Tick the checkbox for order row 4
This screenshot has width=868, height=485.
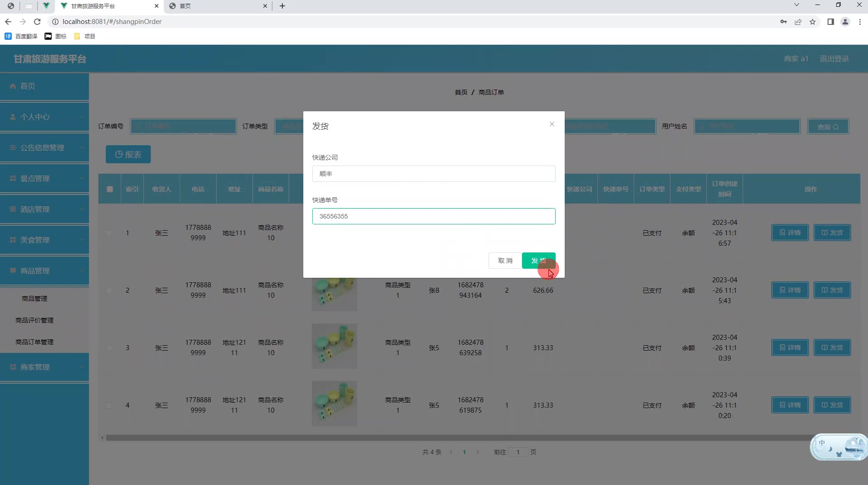pyautogui.click(x=109, y=405)
